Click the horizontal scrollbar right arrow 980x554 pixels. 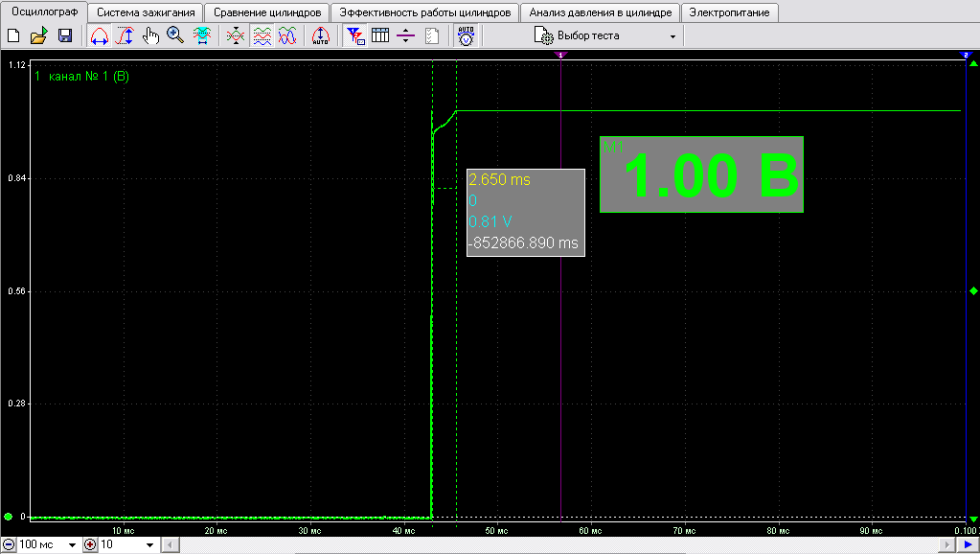pos(948,544)
